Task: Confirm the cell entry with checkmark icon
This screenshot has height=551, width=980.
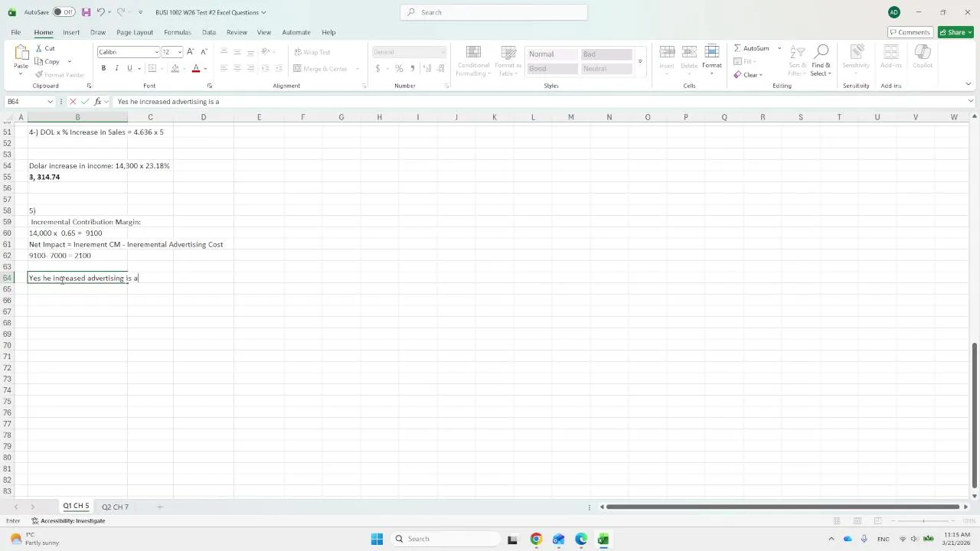Action: (85, 102)
